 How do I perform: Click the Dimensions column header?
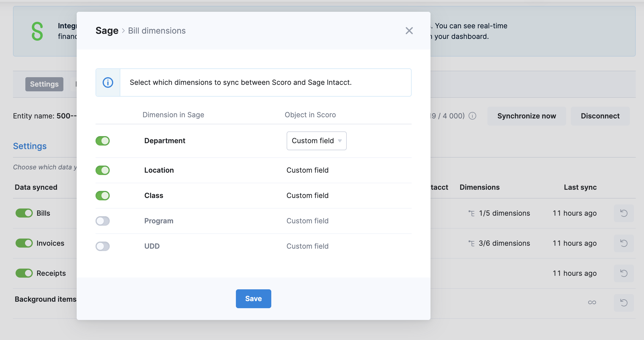click(x=480, y=187)
